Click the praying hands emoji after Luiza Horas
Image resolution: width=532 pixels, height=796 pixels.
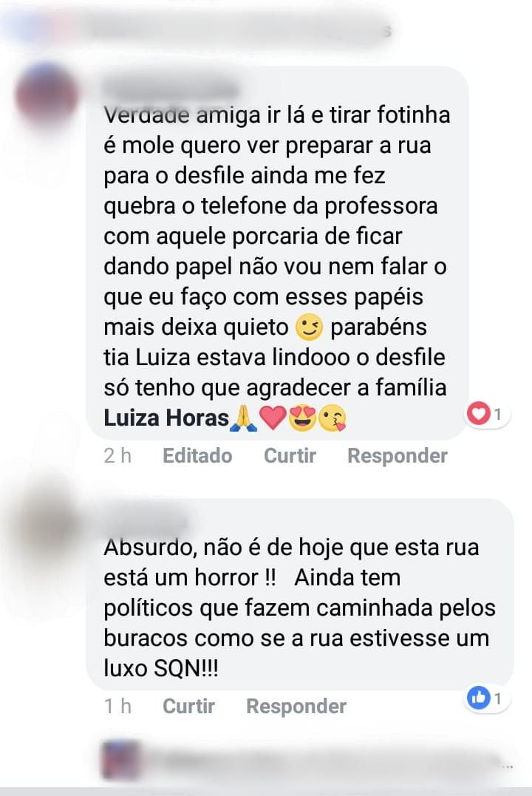tap(244, 418)
